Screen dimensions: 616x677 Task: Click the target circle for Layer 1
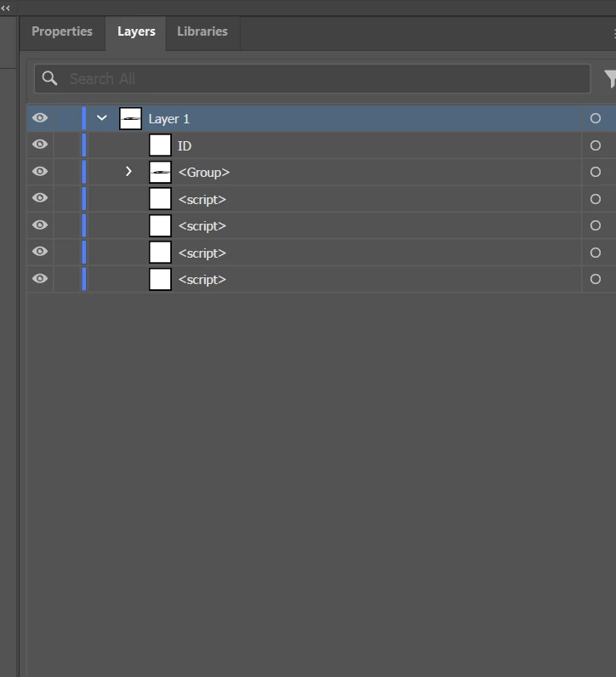coord(596,118)
